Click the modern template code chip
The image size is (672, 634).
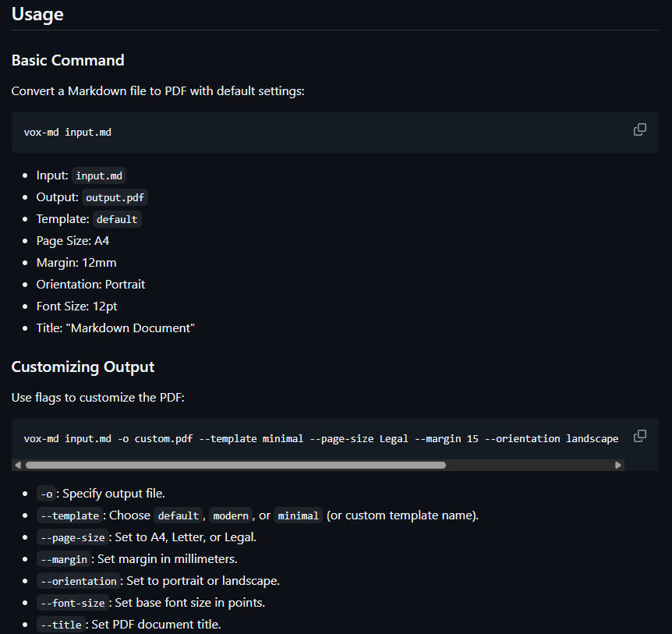(x=231, y=515)
